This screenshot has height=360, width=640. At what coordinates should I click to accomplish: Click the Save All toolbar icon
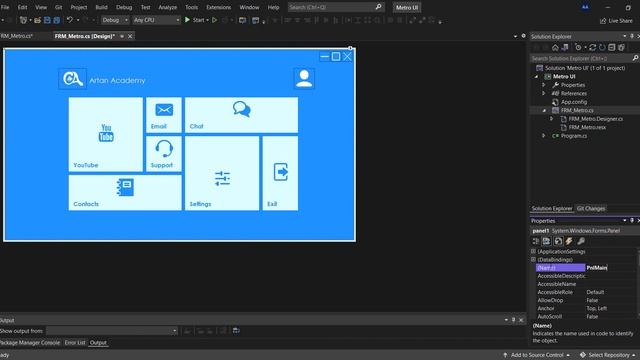pyautogui.click(x=56, y=20)
